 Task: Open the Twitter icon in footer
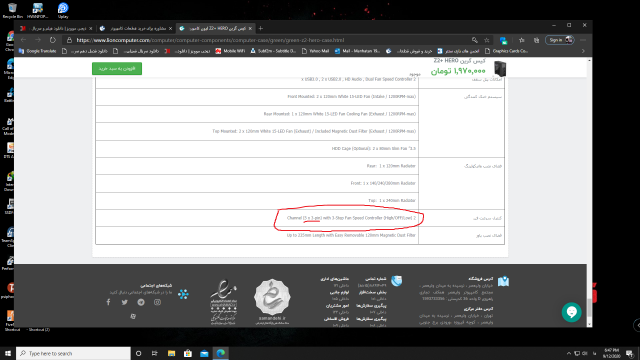(x=124, y=302)
